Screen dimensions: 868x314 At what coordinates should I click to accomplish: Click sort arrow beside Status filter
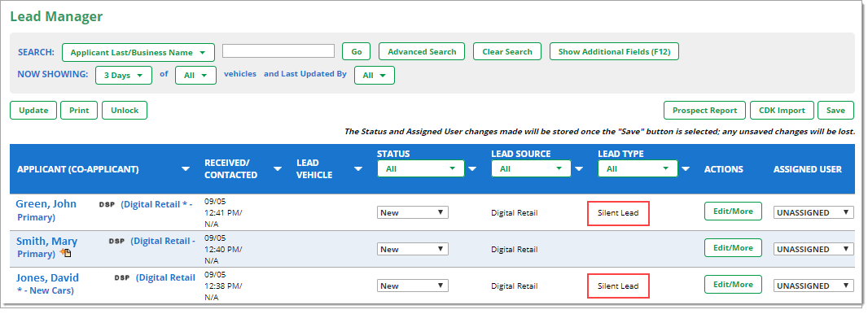(x=472, y=169)
